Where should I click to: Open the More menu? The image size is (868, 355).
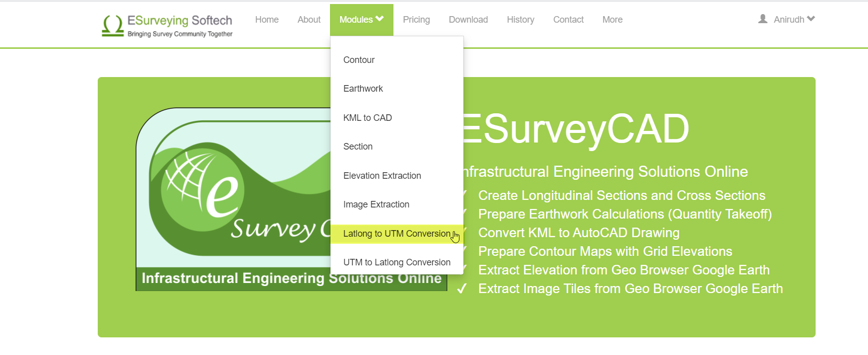pos(612,20)
